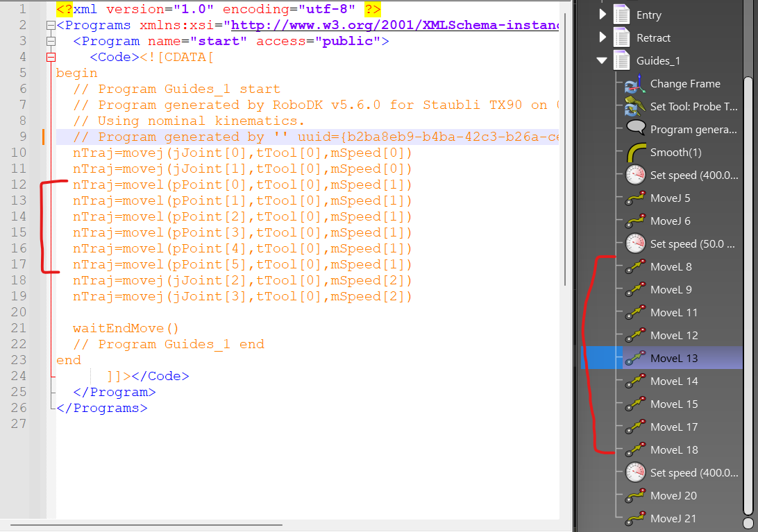Screen dimensions: 758x532
Task: Select the MoveL 18 instruction
Action: pos(673,450)
